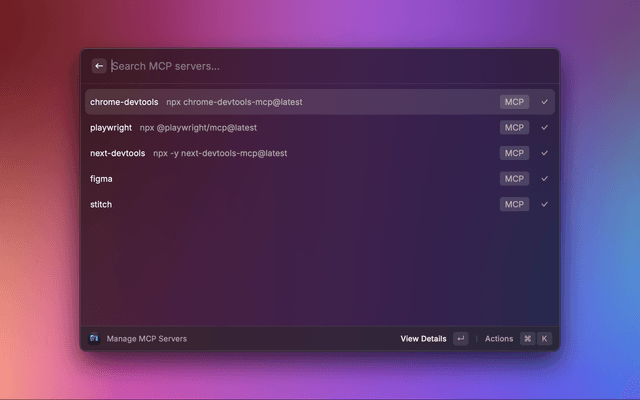Viewport: 640px width, 400px height.
Task: Click the Manage MCP Servers extension icon
Action: pyautogui.click(x=94, y=339)
